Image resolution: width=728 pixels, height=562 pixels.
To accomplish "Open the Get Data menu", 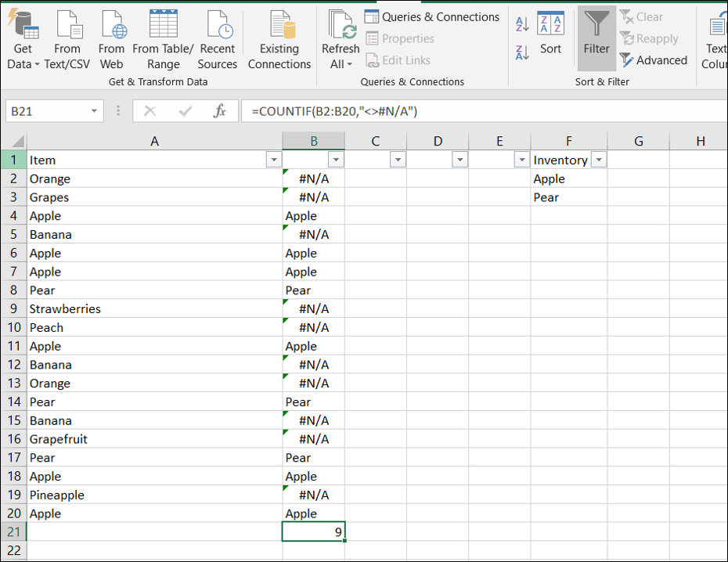I will [x=23, y=39].
